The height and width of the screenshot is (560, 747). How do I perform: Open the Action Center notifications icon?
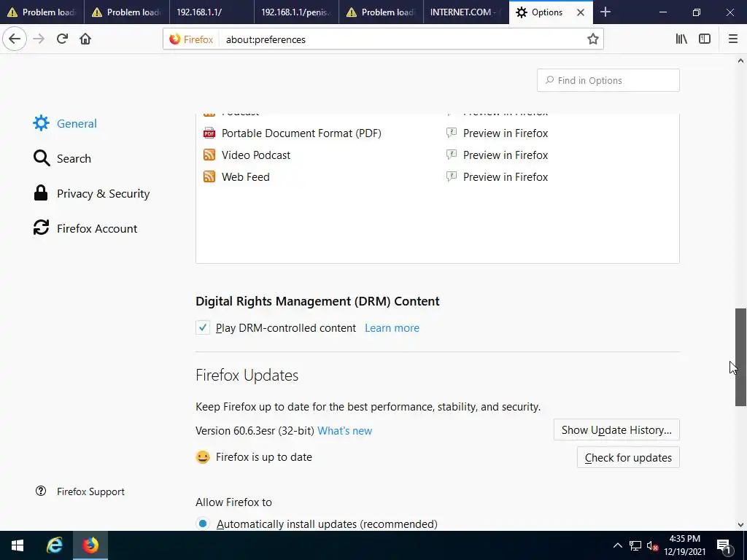(x=724, y=545)
